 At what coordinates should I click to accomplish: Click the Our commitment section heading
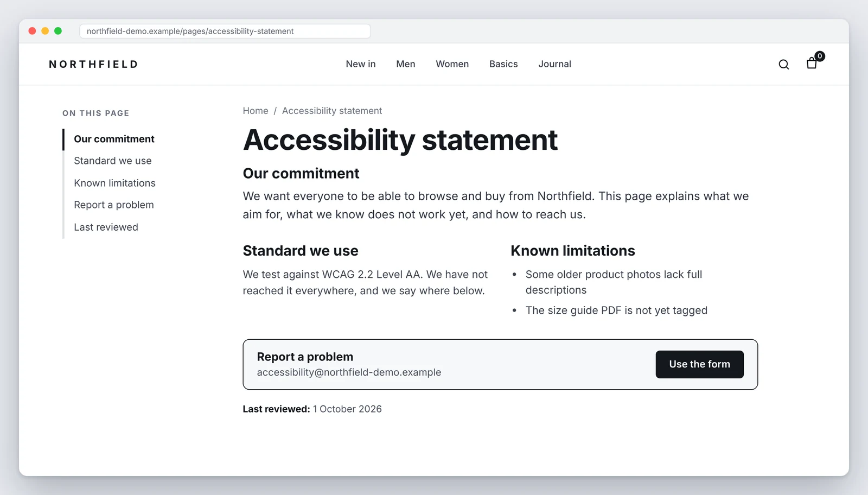[301, 173]
